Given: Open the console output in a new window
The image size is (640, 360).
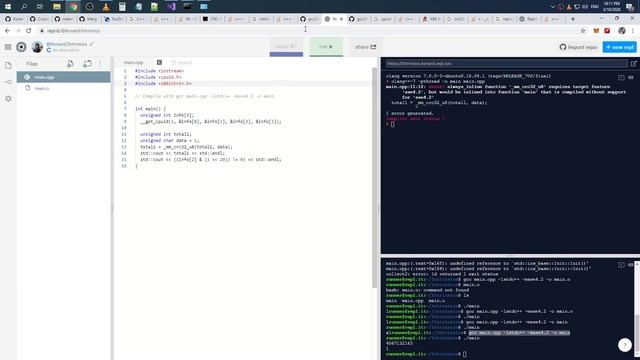Looking at the screenshot, I should [633, 63].
